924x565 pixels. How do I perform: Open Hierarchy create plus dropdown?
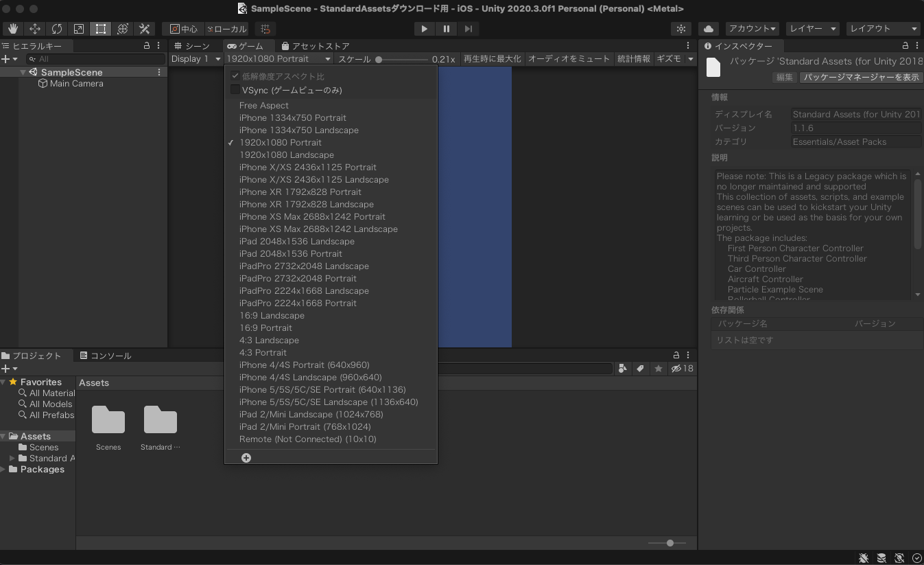(10, 59)
